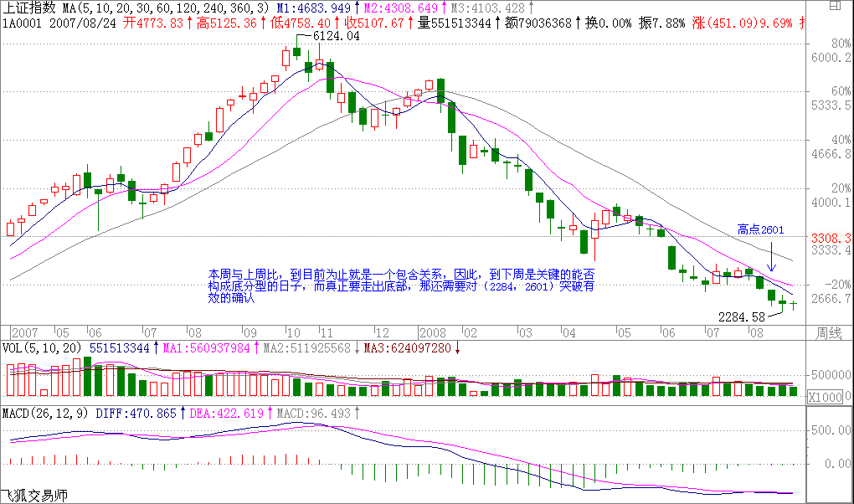Click the blue up arrow after DIFF:470.865
The image size is (854, 504).
pyautogui.click(x=183, y=413)
